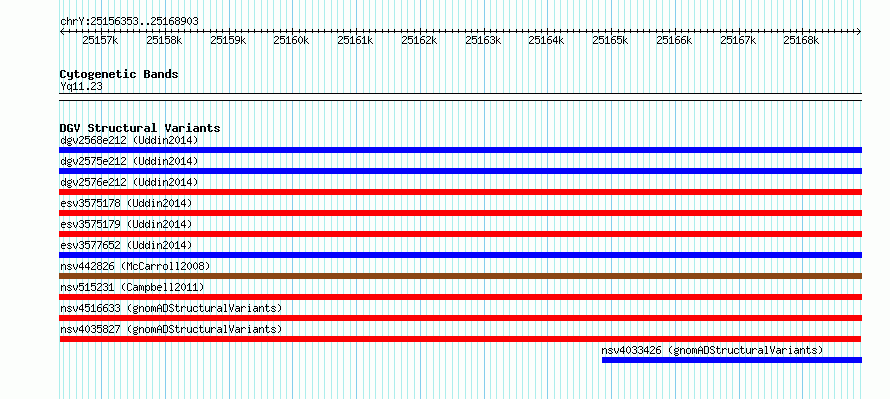Click the 25168k ruler tick label
The height and width of the screenshot is (399, 890).
point(801,40)
